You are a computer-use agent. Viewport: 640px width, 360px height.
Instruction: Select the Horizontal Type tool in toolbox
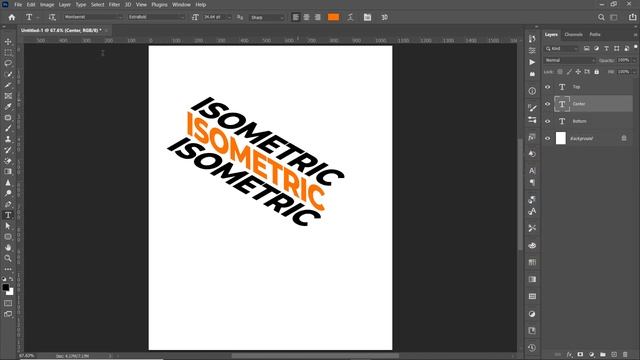coord(8,215)
